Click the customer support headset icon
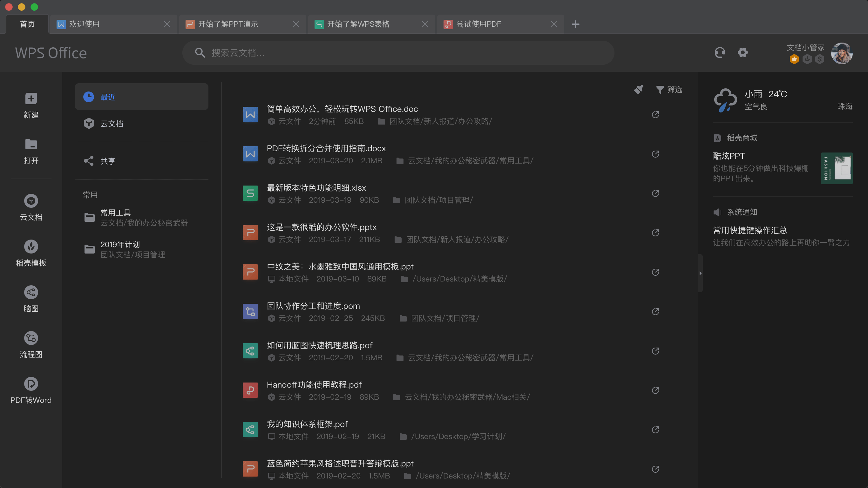Image resolution: width=868 pixels, height=488 pixels. click(720, 52)
